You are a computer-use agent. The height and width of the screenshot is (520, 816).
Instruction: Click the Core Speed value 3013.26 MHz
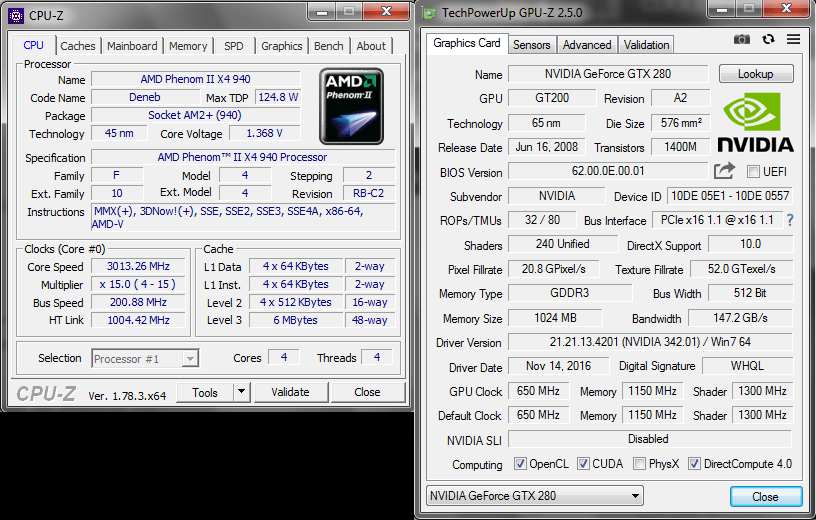pos(138,266)
